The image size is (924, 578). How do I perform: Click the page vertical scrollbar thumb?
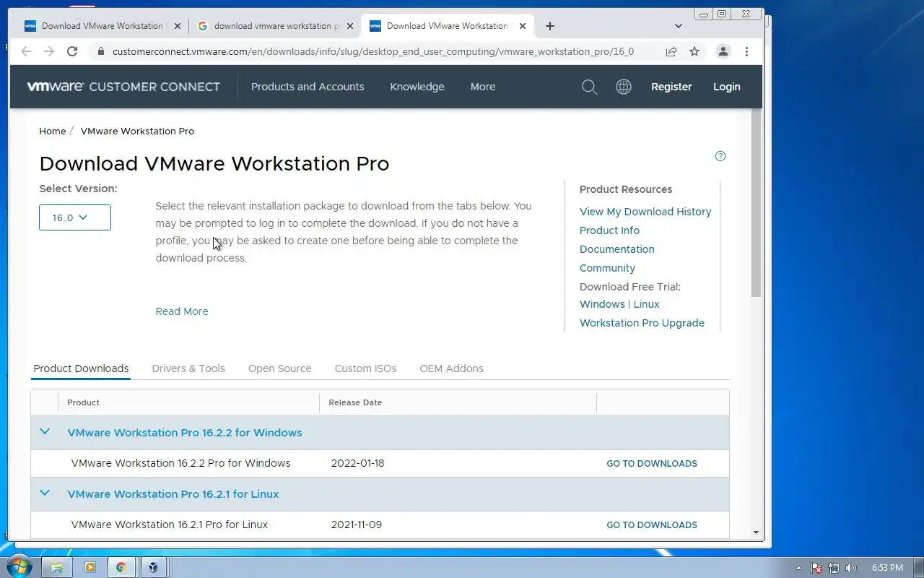click(x=757, y=204)
